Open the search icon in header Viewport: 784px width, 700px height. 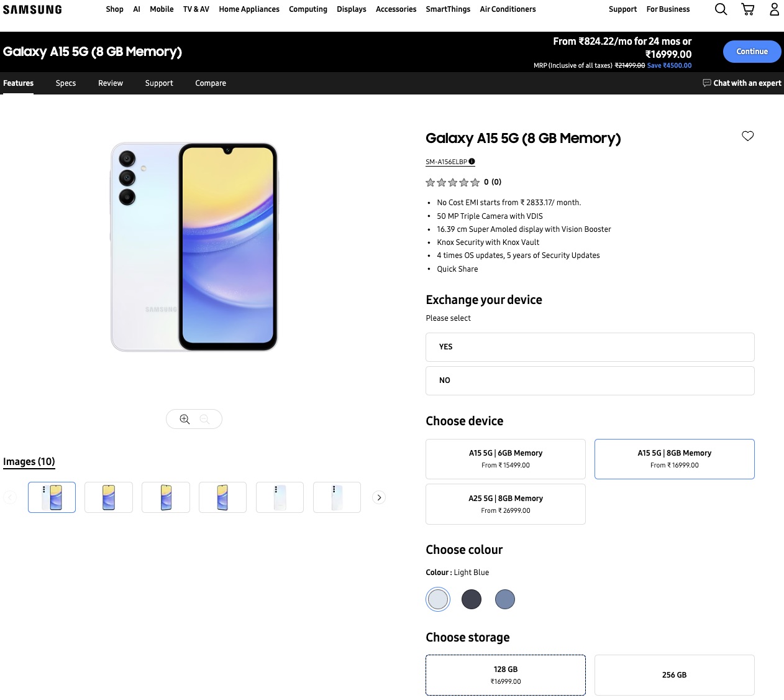point(721,9)
